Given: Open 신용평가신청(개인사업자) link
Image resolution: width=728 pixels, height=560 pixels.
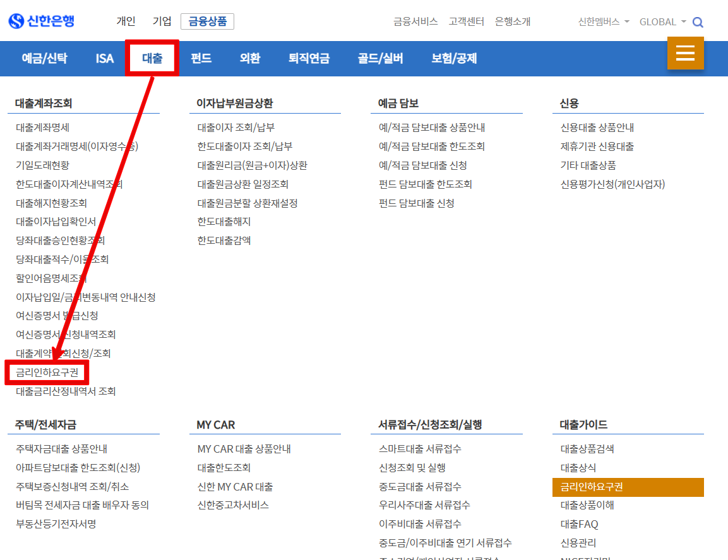Looking at the screenshot, I should point(612,184).
